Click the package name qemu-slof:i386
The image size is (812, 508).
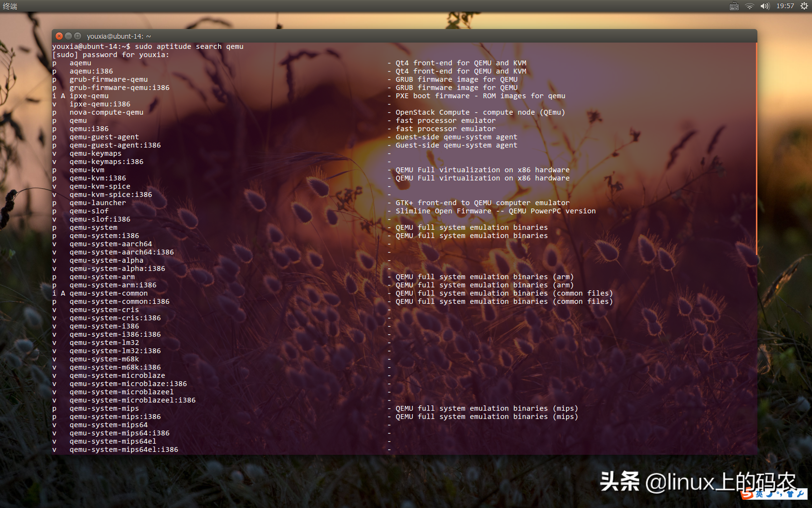(x=100, y=219)
